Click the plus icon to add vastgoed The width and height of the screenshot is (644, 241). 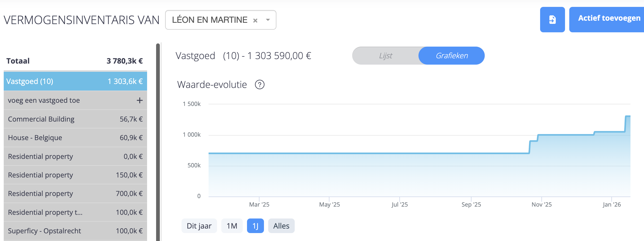tap(139, 100)
